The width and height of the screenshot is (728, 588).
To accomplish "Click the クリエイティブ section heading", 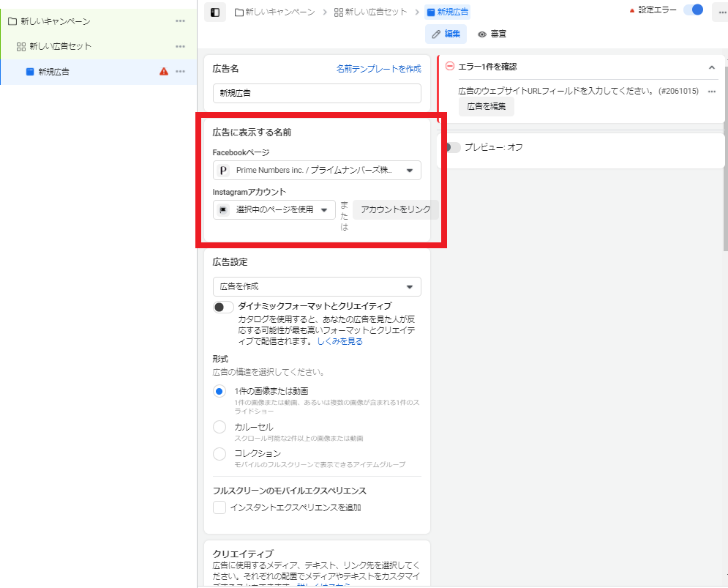I will tap(243, 554).
